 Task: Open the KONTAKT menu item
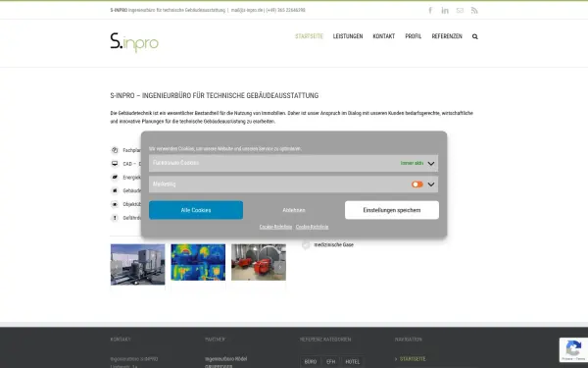[x=383, y=36]
